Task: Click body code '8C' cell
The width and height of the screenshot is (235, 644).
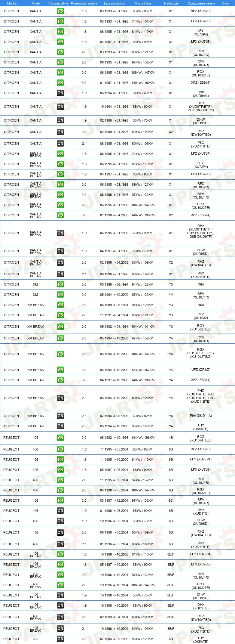Action: 171,500
